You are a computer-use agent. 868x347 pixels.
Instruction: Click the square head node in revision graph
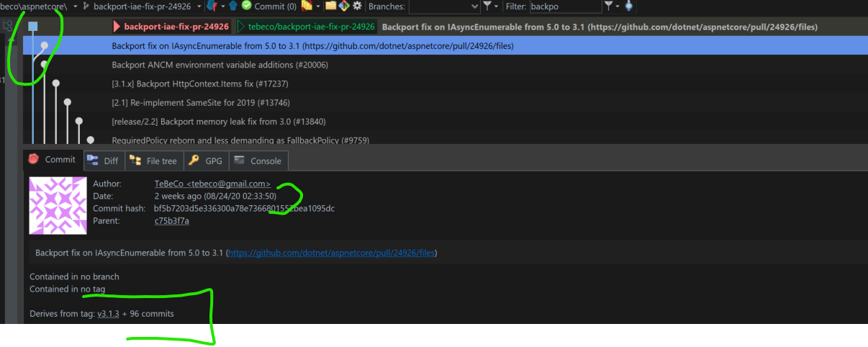33,27
